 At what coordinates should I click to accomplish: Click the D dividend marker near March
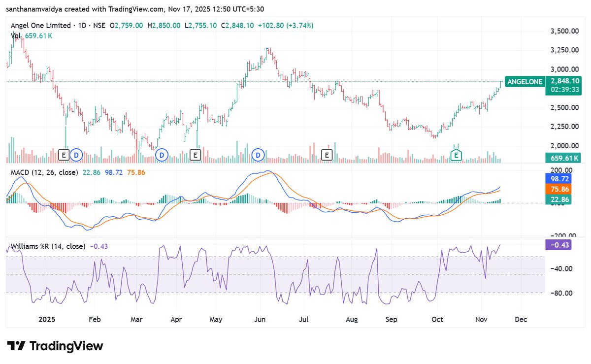click(x=161, y=155)
